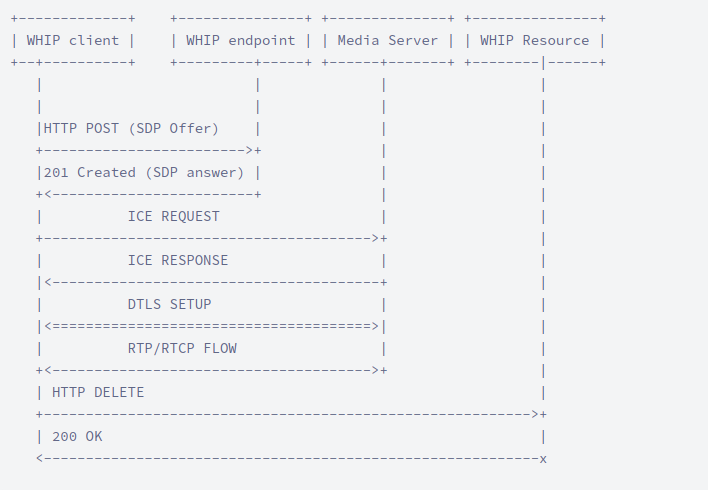
Task: Click the "201 Created (SDP answer)" text
Action: tap(144, 172)
